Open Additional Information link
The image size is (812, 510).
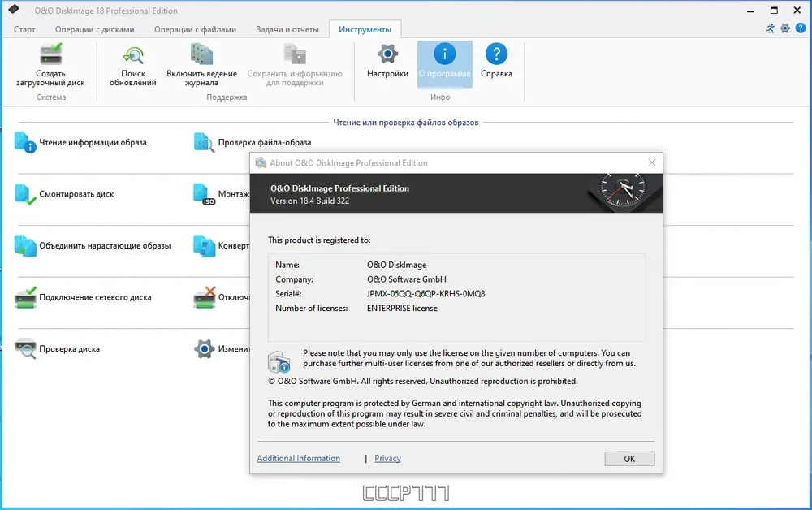pyautogui.click(x=298, y=458)
